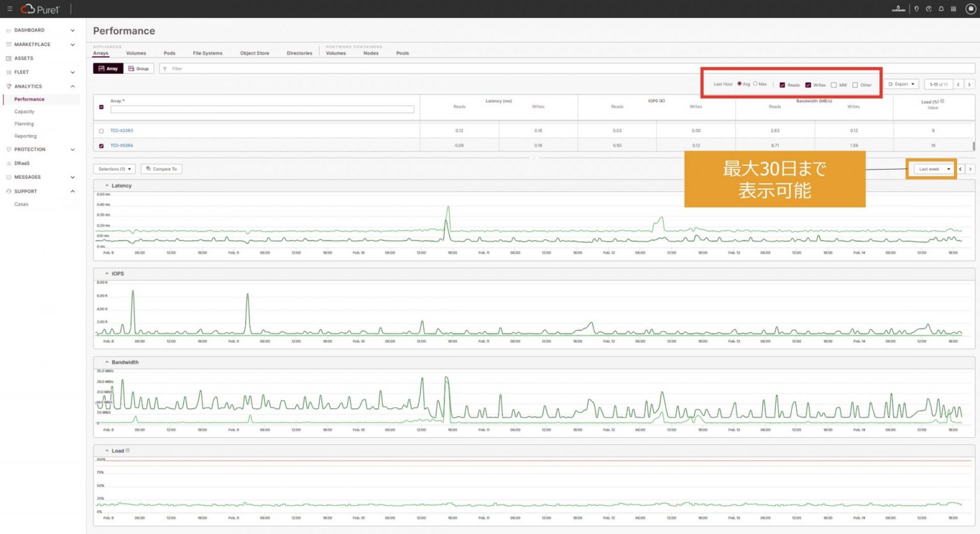
Task: Check the TED-X20R3 row checkbox
Action: point(100,130)
